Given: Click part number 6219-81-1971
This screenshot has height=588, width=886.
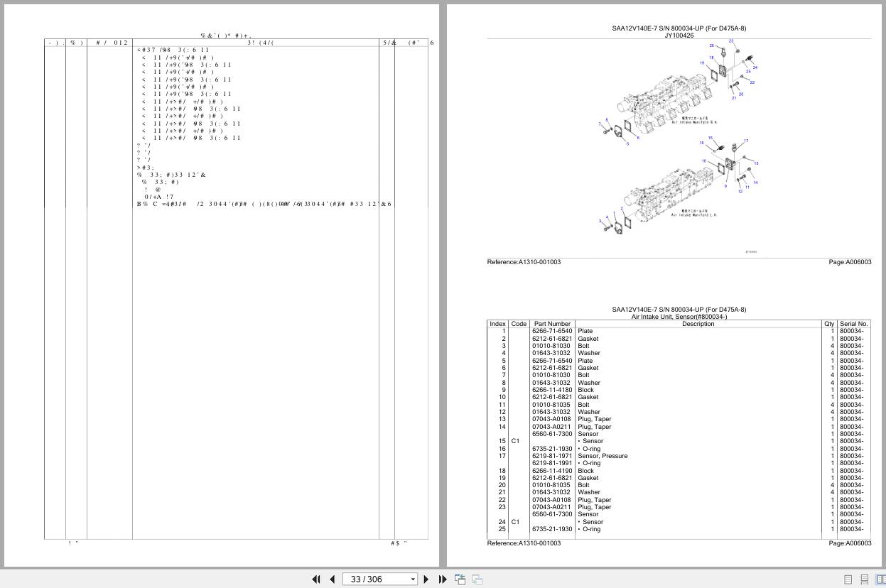Looking at the screenshot, I should (x=552, y=456).
